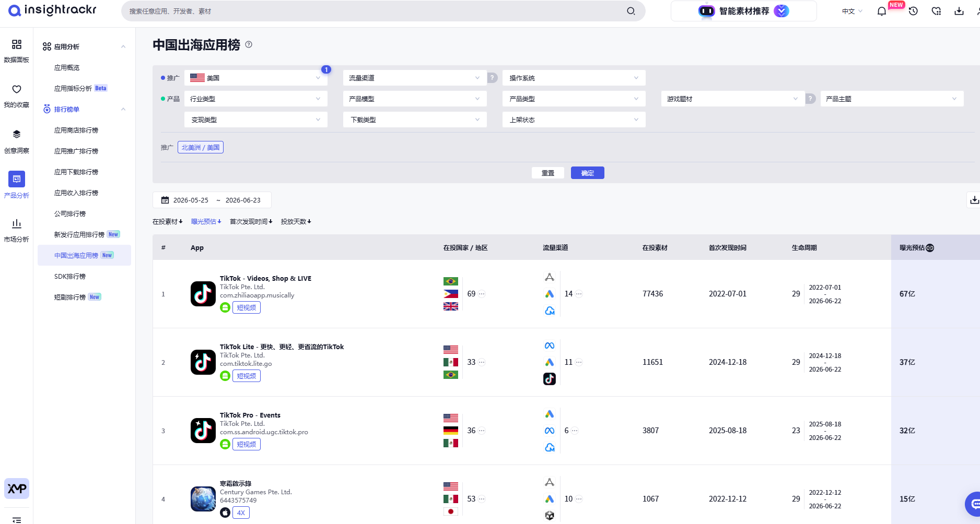Click the 曝光预估 column info icon
The height and width of the screenshot is (524, 980).
pyautogui.click(x=930, y=248)
